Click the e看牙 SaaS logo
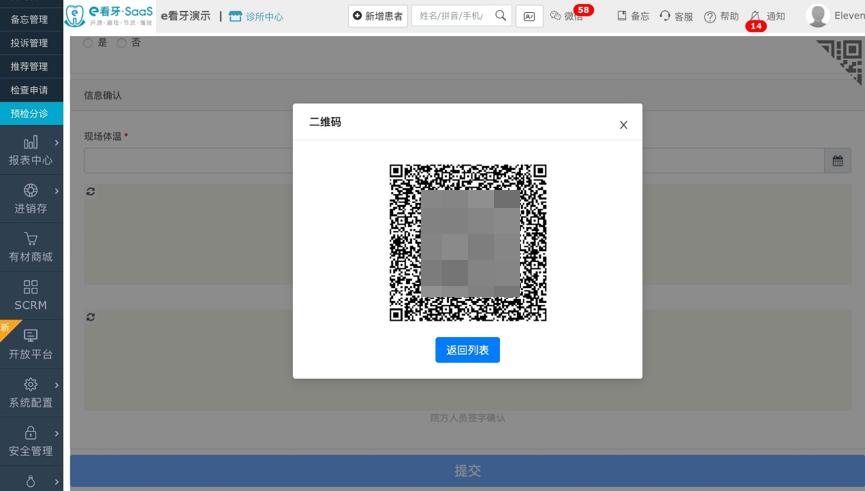 tap(109, 16)
